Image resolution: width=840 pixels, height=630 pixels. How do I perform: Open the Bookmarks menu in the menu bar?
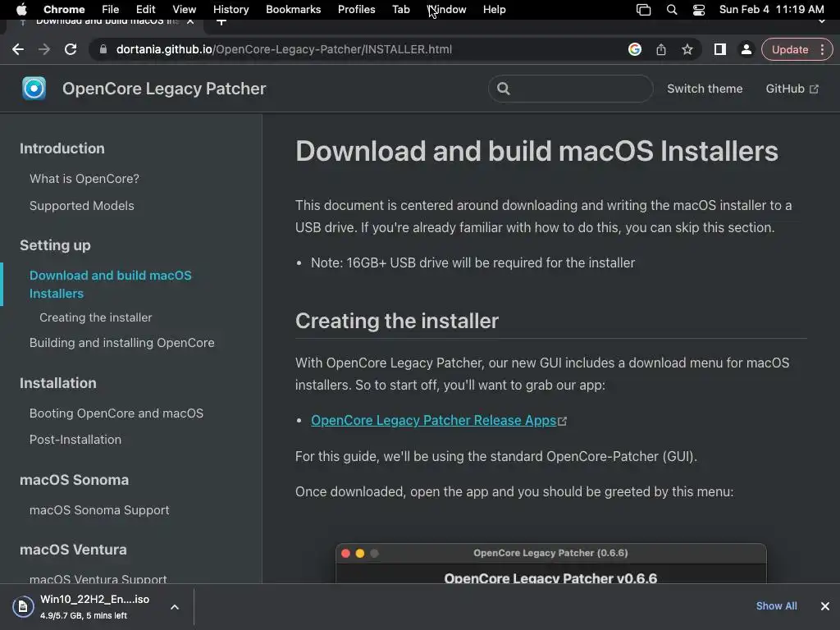pyautogui.click(x=293, y=10)
